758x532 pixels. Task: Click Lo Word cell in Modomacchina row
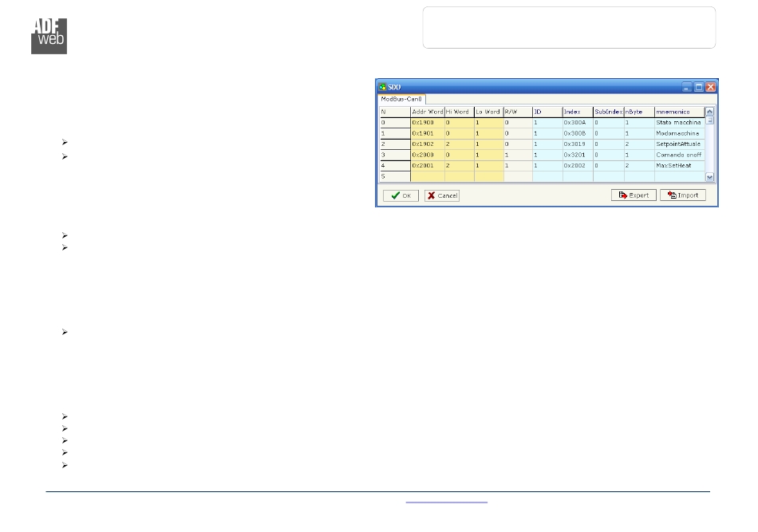click(x=489, y=133)
